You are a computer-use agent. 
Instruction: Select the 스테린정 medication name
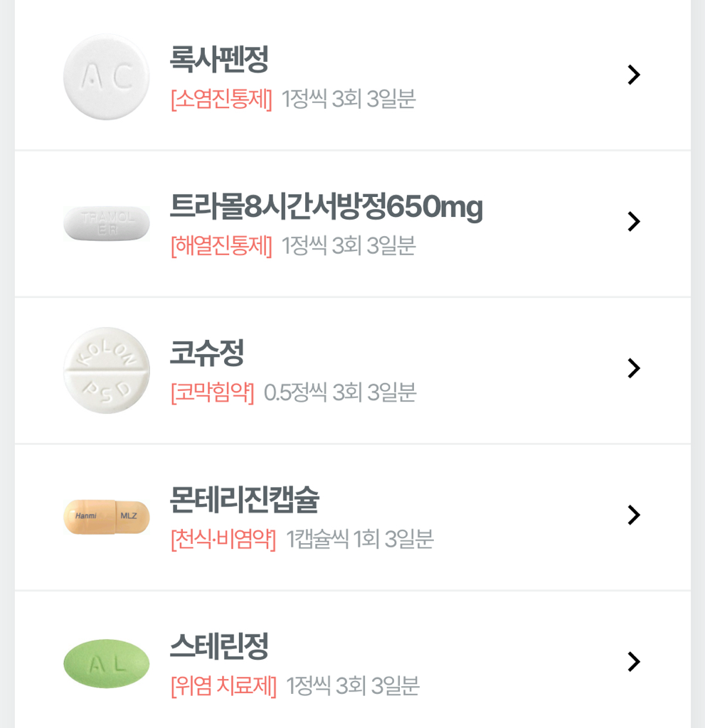219,646
